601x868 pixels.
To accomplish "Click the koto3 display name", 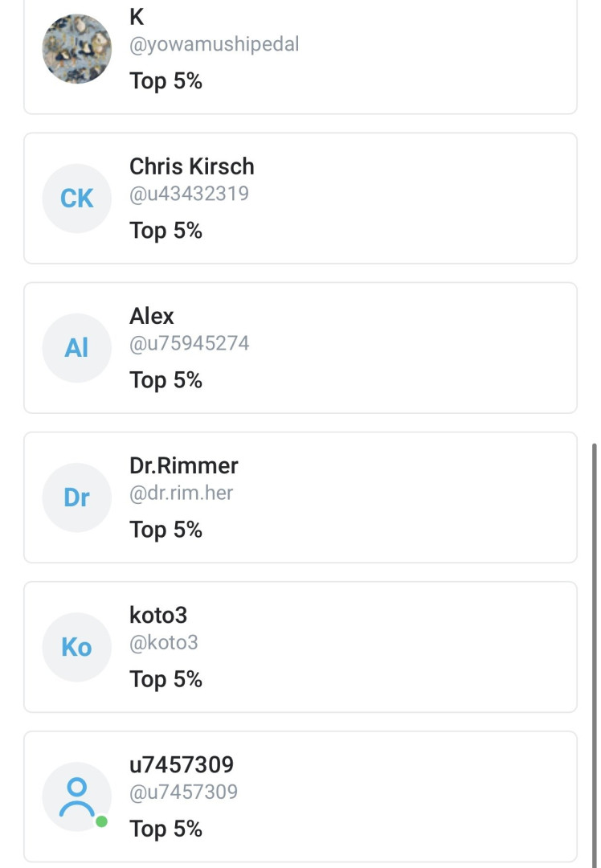I will point(158,615).
